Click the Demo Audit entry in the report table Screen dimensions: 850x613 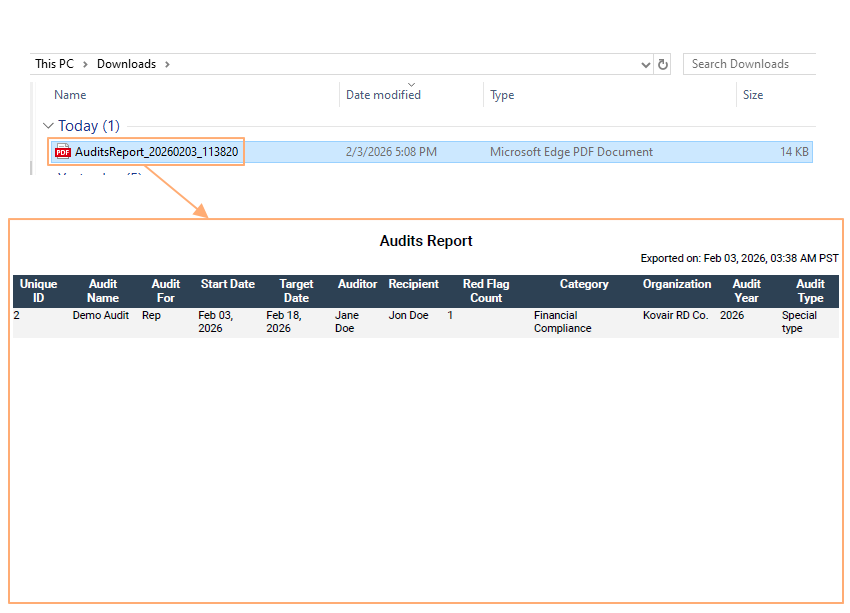coord(100,315)
